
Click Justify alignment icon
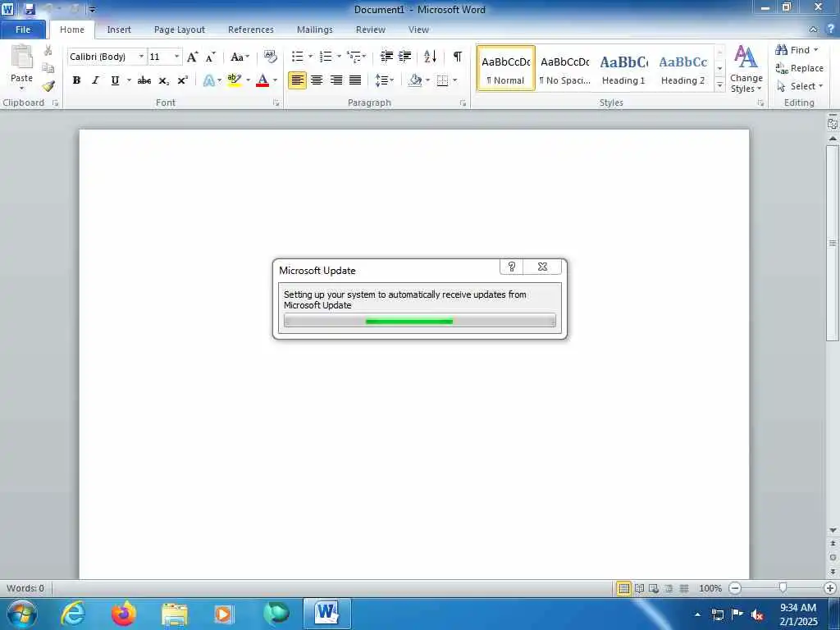(x=355, y=80)
